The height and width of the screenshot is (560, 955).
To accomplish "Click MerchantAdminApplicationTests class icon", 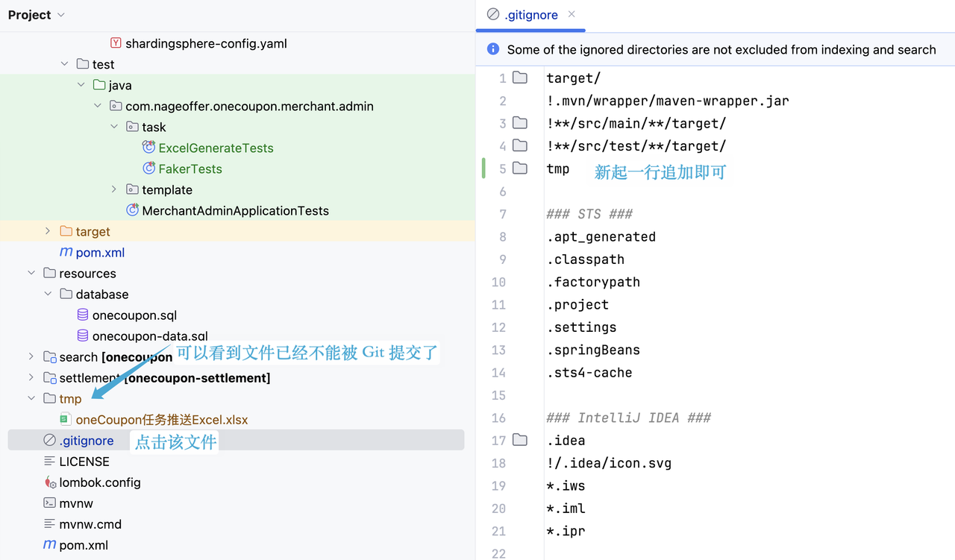I will [132, 210].
